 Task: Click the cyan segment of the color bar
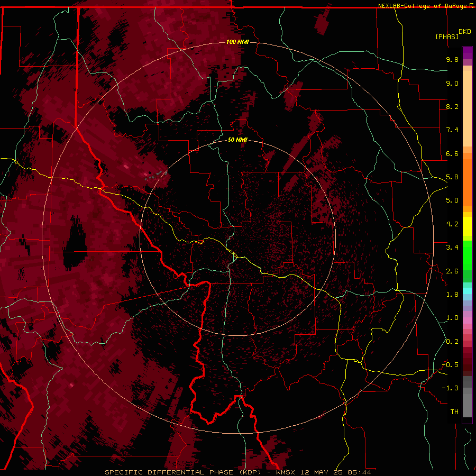tap(467, 291)
